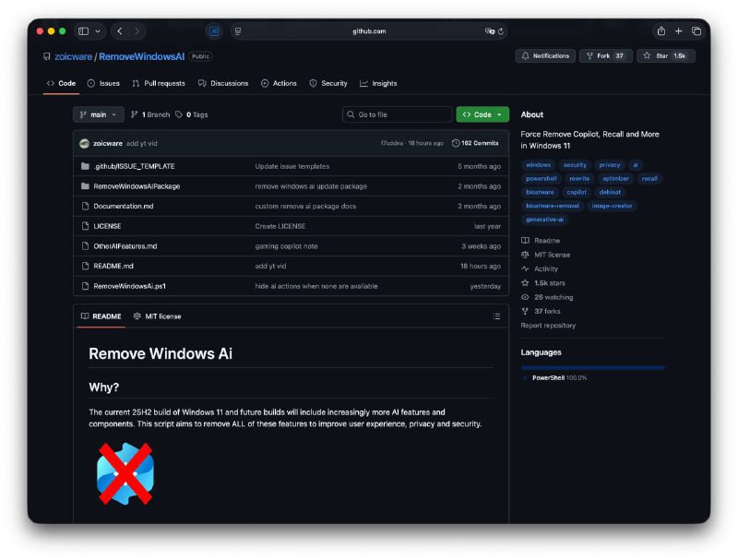Expand the green Code download menu

481,114
